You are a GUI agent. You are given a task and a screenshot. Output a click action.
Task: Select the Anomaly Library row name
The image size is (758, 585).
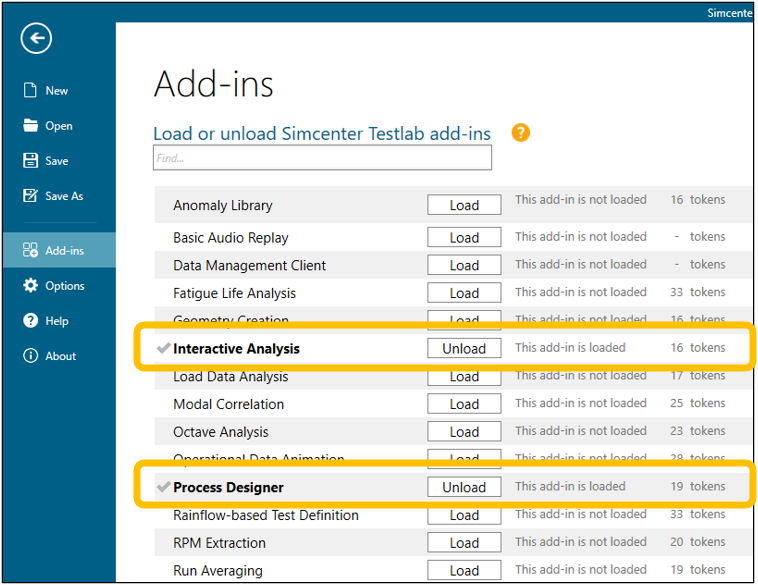[223, 205]
